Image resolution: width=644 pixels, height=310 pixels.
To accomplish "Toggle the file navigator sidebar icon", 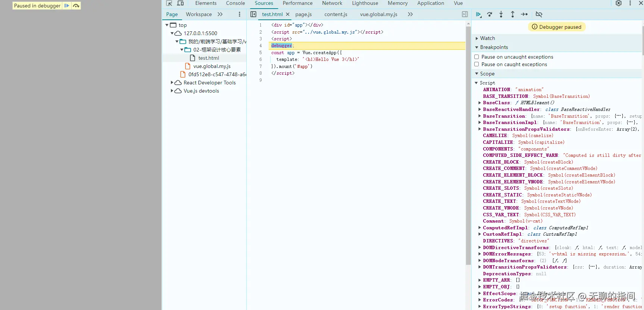I will click(x=253, y=14).
